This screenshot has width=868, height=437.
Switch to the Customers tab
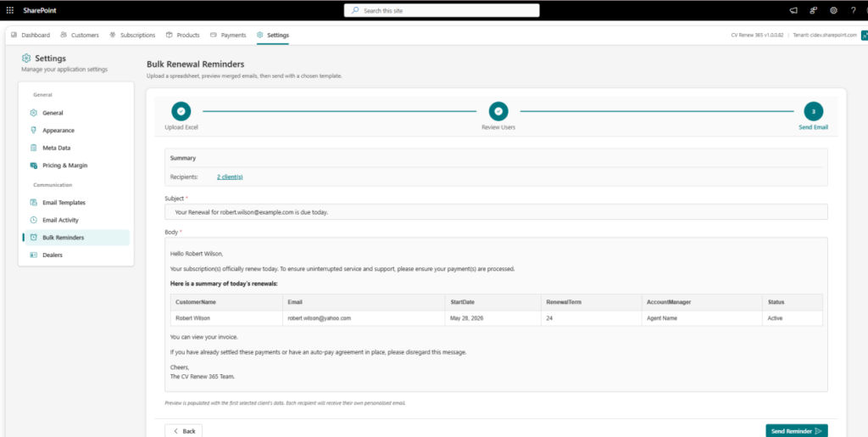coord(80,35)
